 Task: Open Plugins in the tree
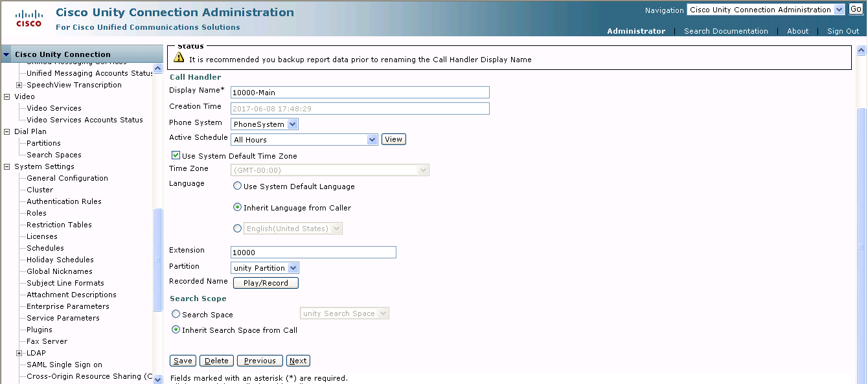point(40,330)
